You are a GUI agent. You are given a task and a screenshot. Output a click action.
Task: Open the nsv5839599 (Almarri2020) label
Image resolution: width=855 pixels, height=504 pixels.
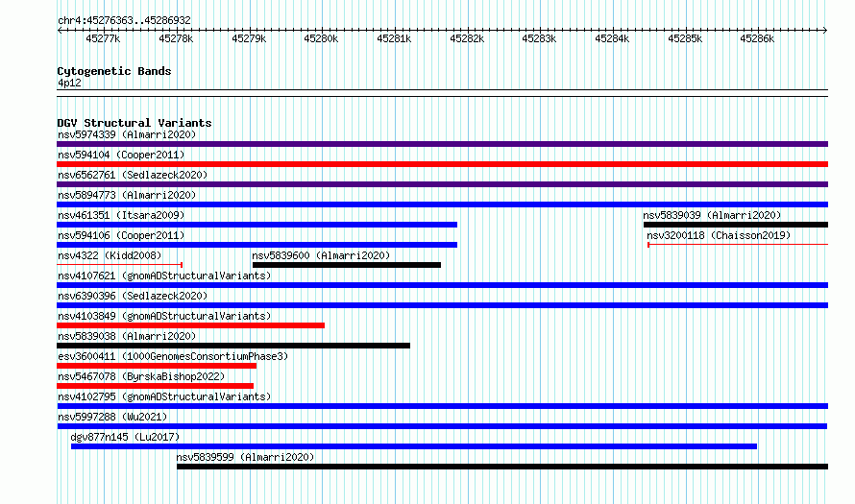click(245, 457)
